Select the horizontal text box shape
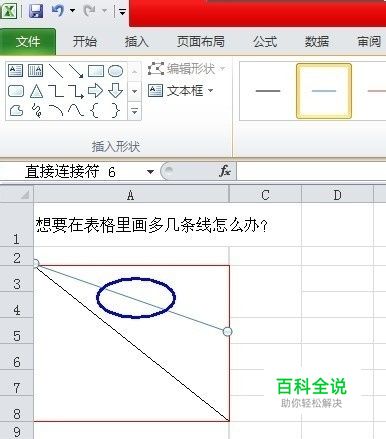This screenshot has height=439, width=386. pos(15,71)
